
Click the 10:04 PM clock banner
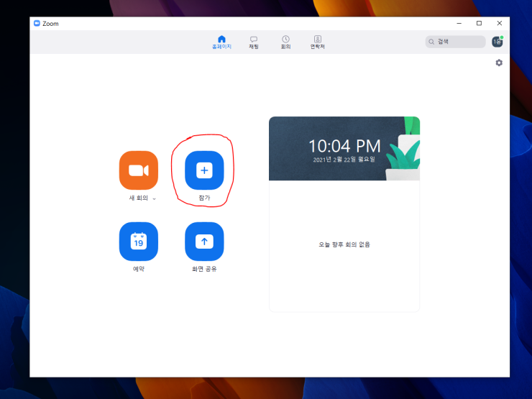344,149
